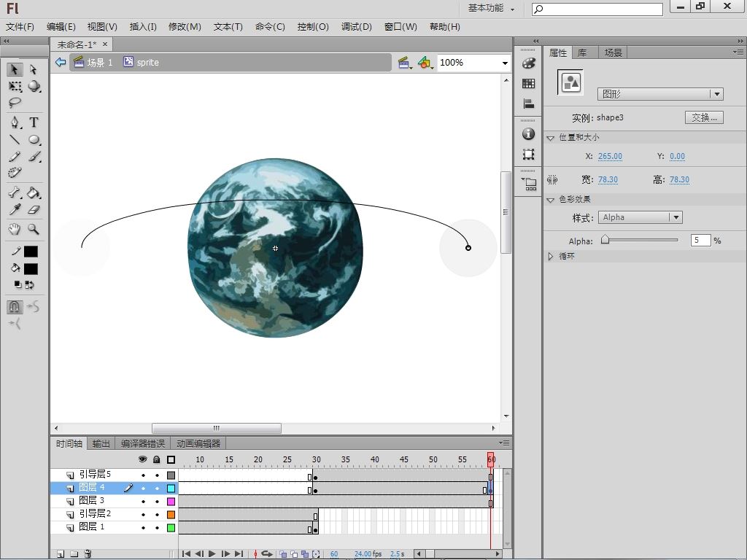
Task: Expand the 循环 section
Action: click(x=551, y=257)
